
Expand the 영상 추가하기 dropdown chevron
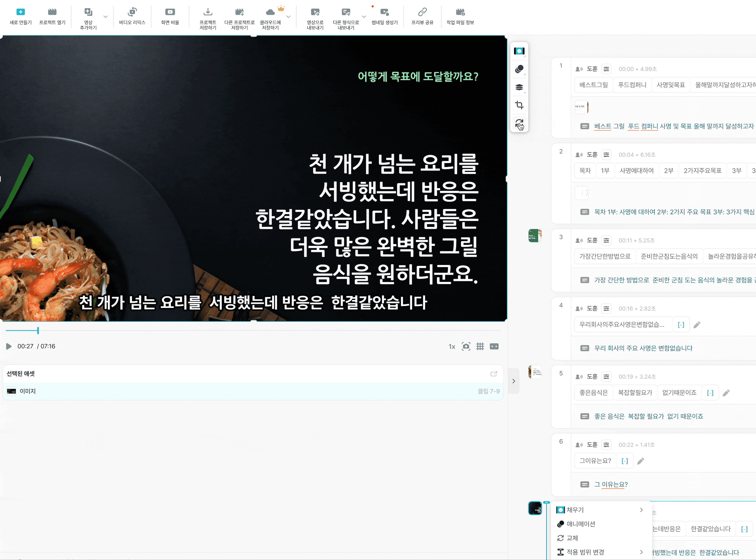(105, 16)
